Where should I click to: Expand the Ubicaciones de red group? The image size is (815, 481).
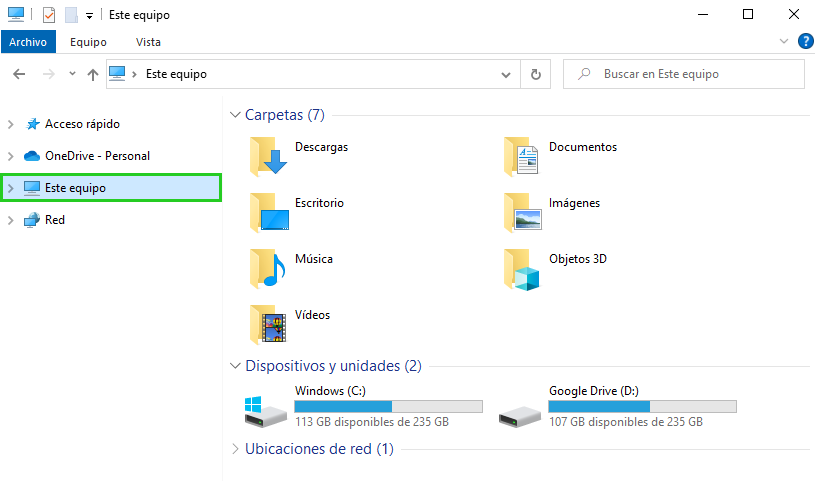click(235, 449)
